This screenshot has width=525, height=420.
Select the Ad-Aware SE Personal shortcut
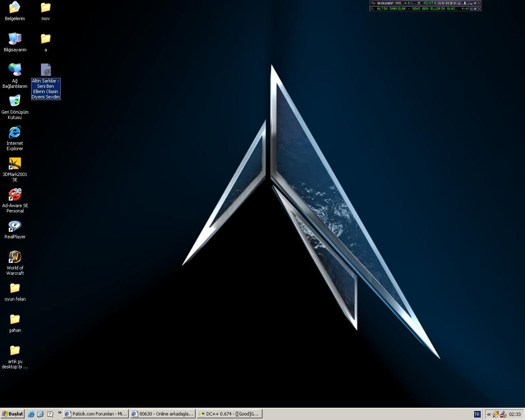(x=15, y=201)
